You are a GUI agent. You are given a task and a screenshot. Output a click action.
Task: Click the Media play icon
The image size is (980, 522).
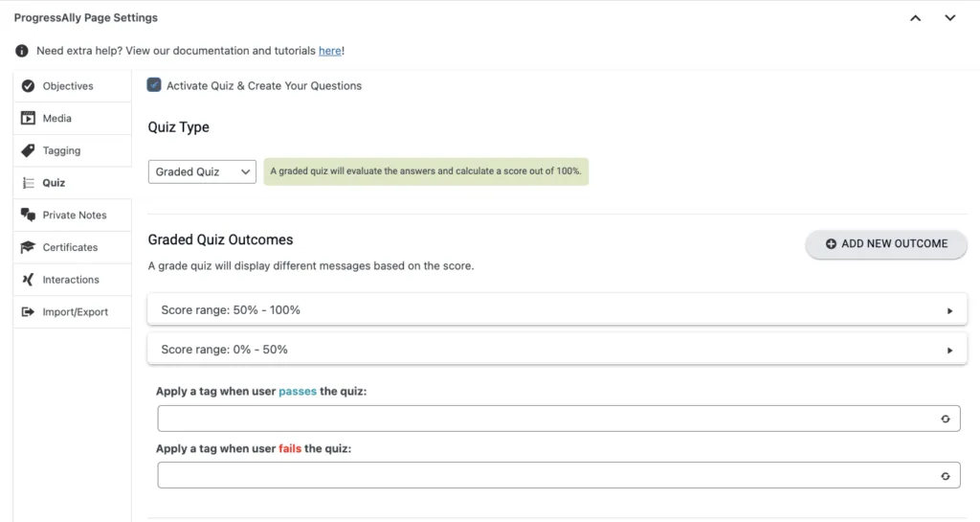click(x=28, y=119)
